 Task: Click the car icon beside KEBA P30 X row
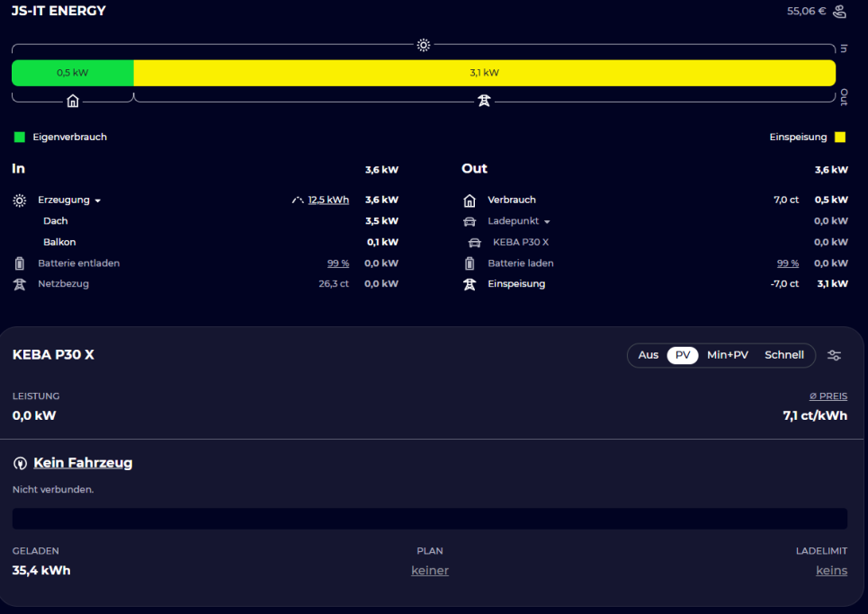pos(474,243)
